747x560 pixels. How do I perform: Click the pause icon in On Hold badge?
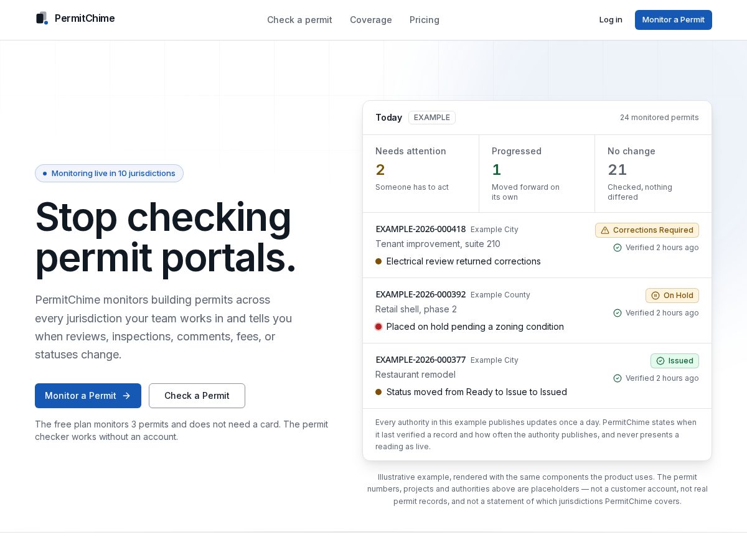655,296
